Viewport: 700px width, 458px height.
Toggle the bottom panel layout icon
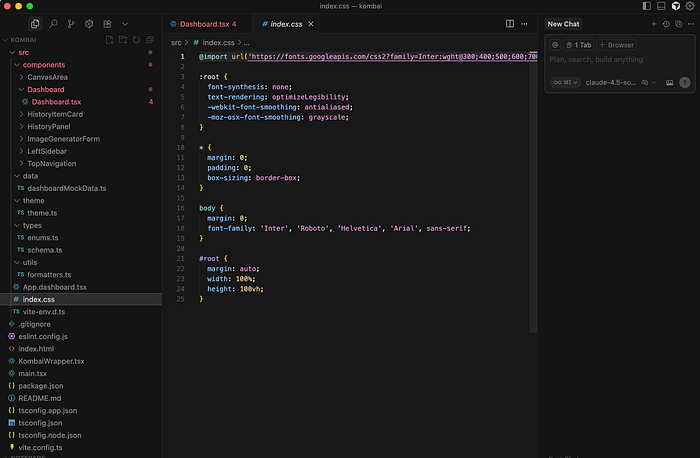[659, 6]
